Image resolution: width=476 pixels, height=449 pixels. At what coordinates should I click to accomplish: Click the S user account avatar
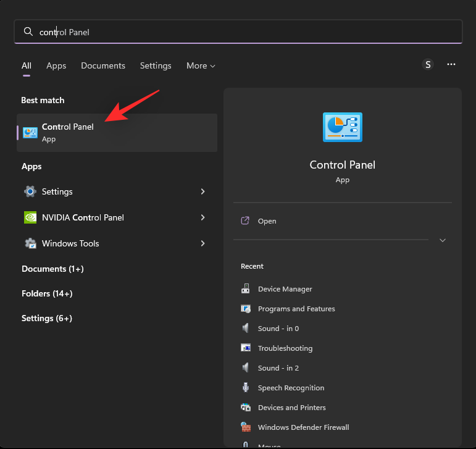(428, 64)
